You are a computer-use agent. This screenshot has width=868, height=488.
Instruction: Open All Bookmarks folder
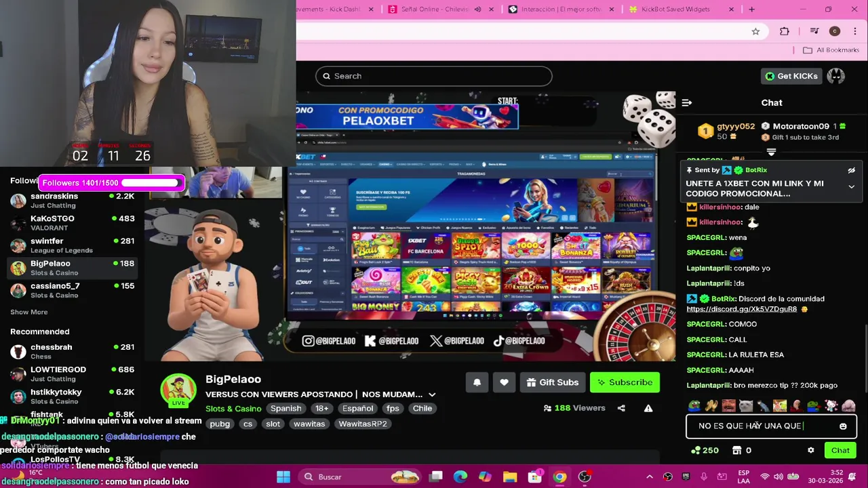click(831, 50)
